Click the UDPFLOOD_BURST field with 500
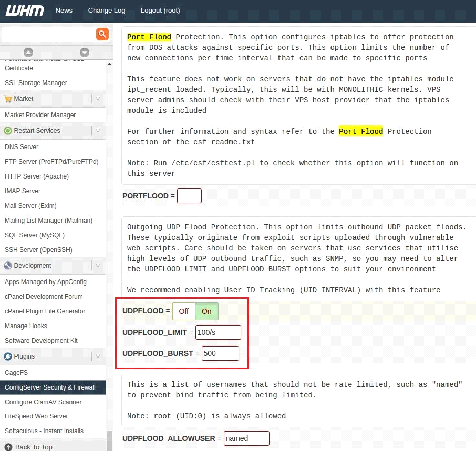476x451 pixels. coord(220,353)
